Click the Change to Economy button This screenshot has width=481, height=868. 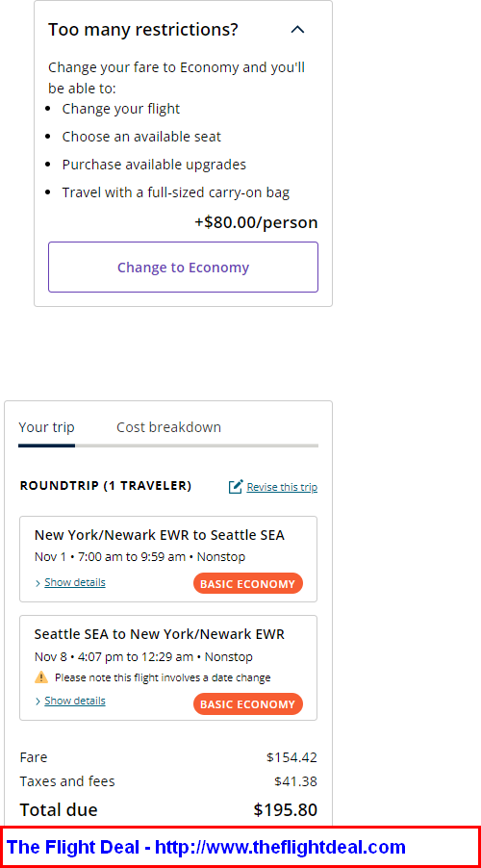pos(183,267)
